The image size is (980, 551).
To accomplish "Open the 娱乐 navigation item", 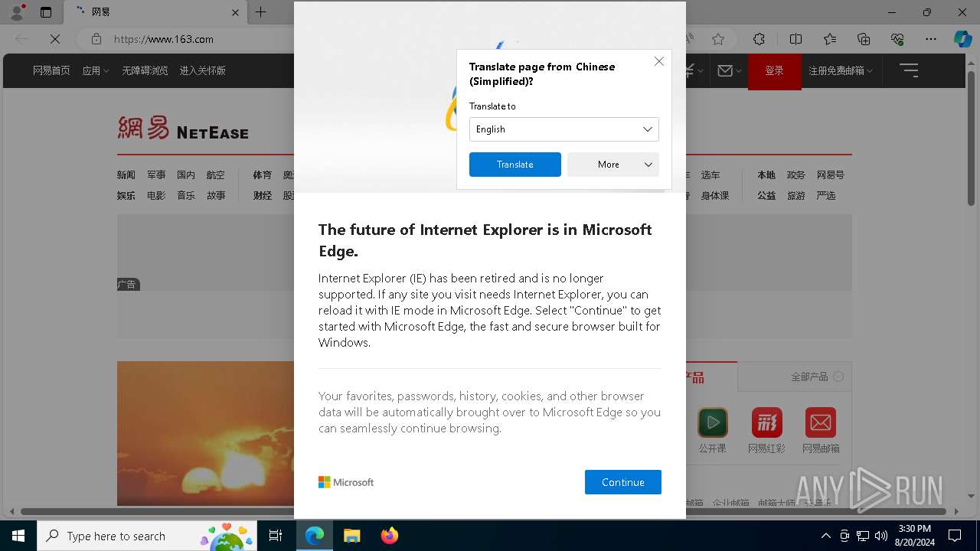I will (126, 196).
